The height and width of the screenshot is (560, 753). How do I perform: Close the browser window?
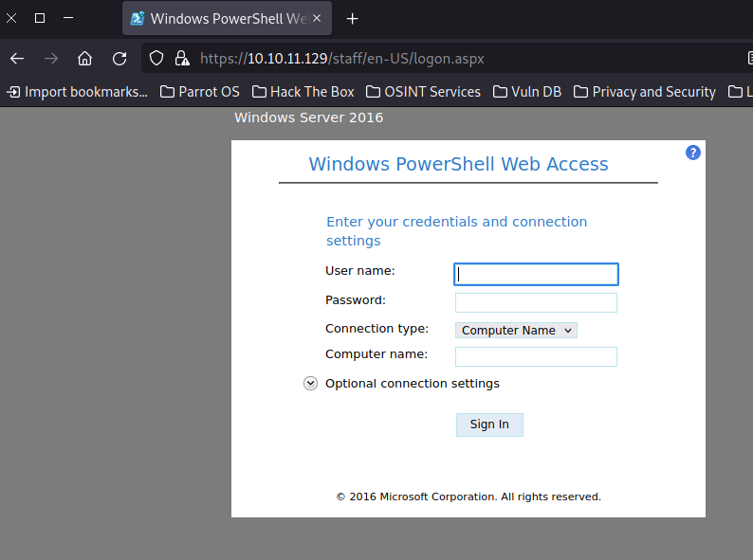click(11, 18)
